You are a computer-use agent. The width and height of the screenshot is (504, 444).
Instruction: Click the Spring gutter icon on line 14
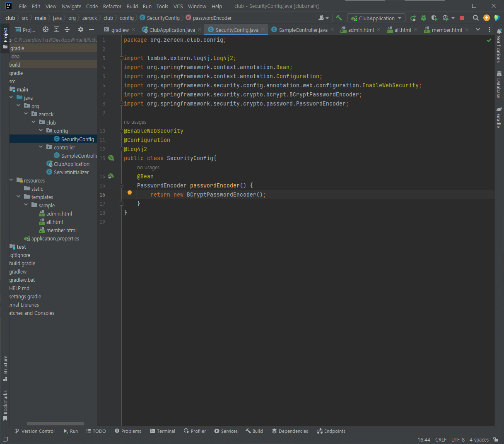coord(111,176)
